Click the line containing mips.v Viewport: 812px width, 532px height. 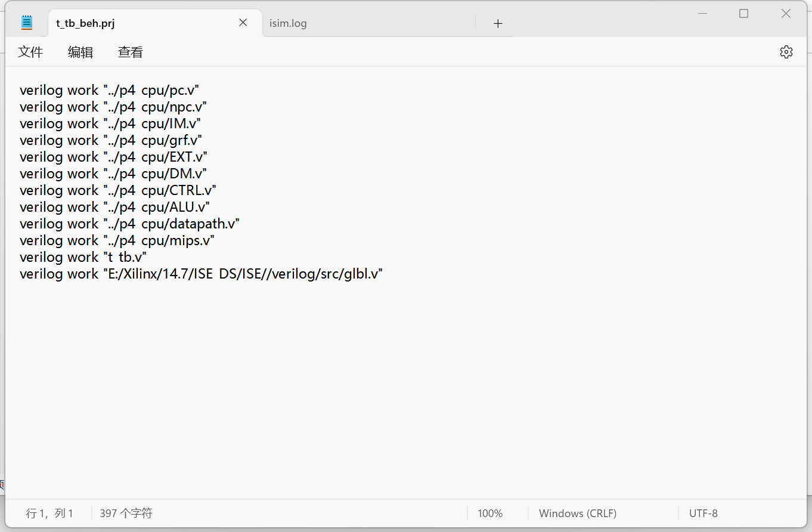(117, 240)
